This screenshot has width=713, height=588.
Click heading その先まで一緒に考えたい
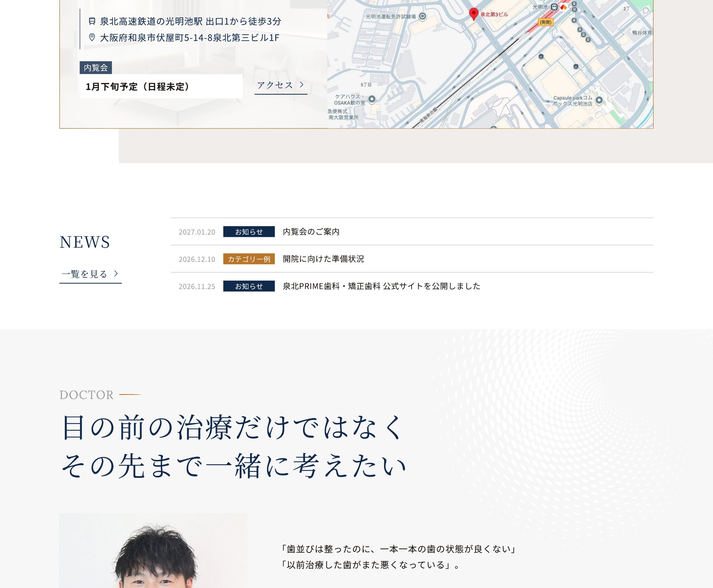(x=233, y=466)
